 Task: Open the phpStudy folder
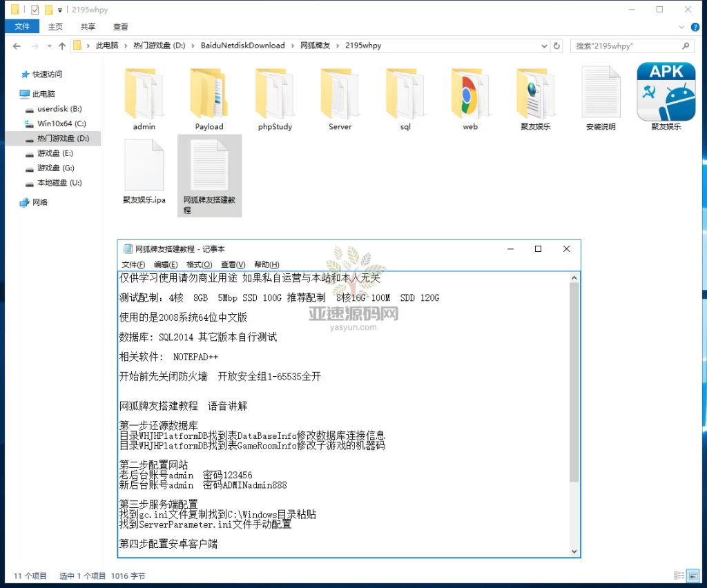click(x=275, y=95)
